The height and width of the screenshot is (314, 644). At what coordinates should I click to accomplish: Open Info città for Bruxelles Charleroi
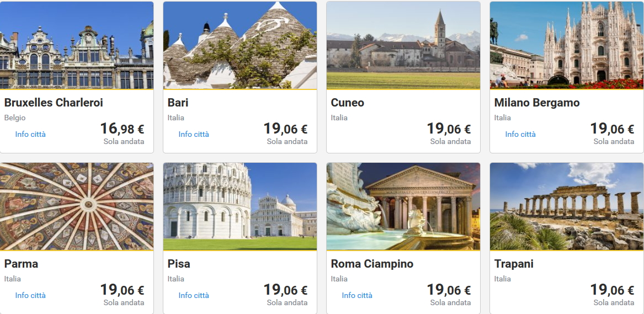tap(30, 134)
